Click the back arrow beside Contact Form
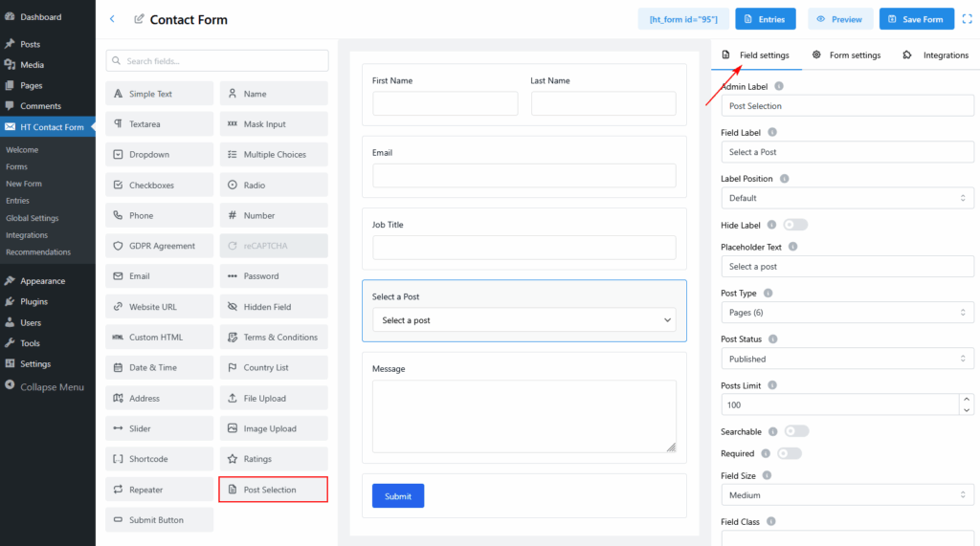Viewport: 980px width, 546px height. (x=112, y=19)
